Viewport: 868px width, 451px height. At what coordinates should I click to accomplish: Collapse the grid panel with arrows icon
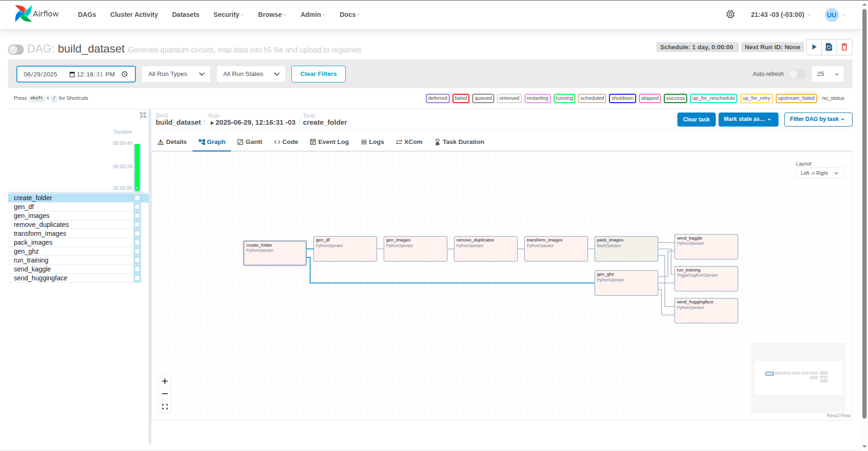(143, 115)
